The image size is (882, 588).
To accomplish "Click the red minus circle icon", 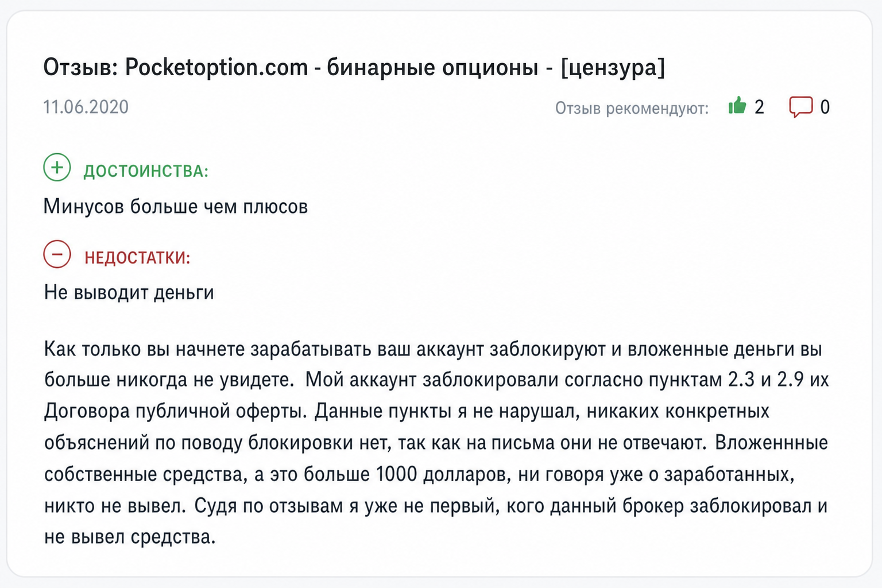I will [57, 254].
